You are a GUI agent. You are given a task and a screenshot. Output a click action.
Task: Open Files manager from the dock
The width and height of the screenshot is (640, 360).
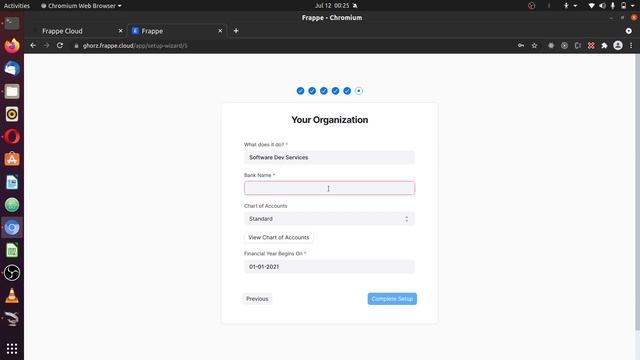coord(12,91)
